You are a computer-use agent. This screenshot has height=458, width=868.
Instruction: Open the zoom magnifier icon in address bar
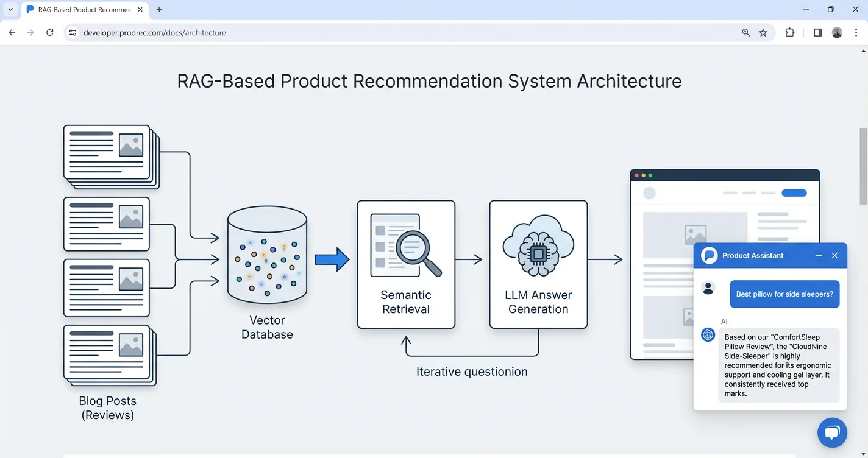tap(745, 33)
